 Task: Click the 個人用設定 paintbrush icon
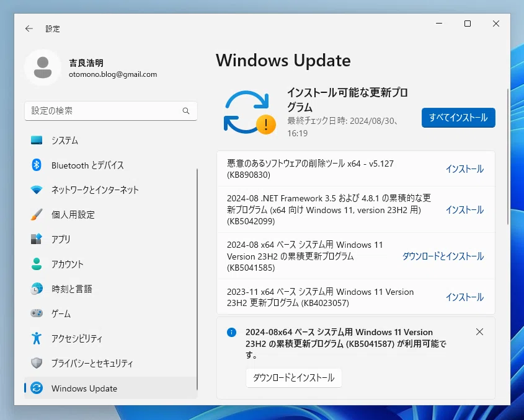coord(37,214)
